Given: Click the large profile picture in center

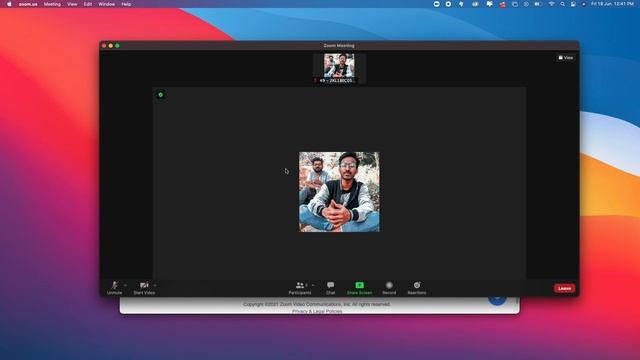Looking at the screenshot, I should coord(339,192).
